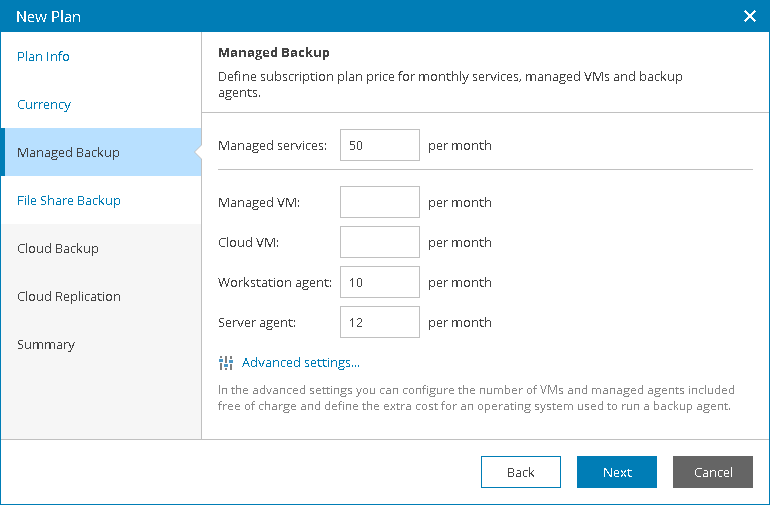
Task: Go to the Currency step
Action: point(44,105)
